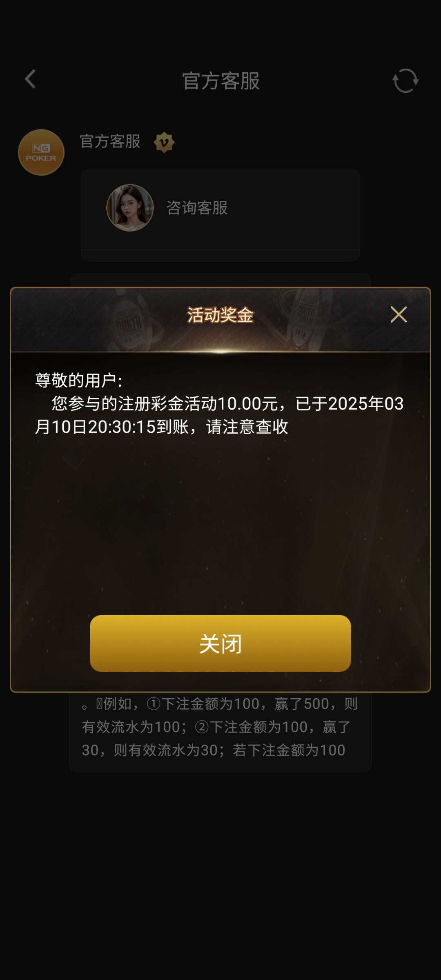Open the female agent avatar photo
This screenshot has width=441, height=980.
130,207
